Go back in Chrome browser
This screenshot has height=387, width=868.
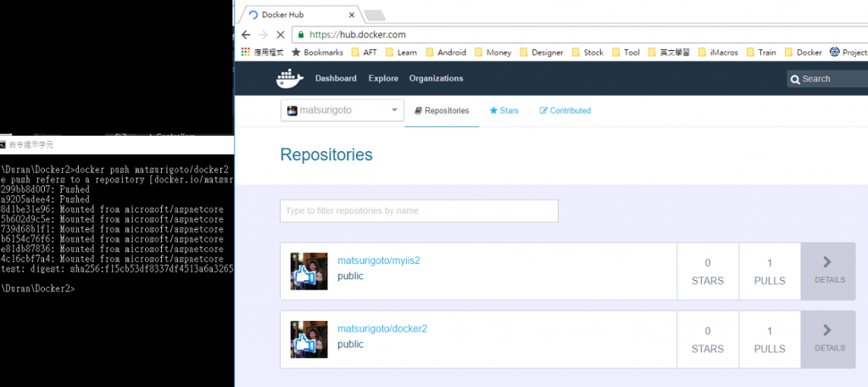click(x=247, y=35)
